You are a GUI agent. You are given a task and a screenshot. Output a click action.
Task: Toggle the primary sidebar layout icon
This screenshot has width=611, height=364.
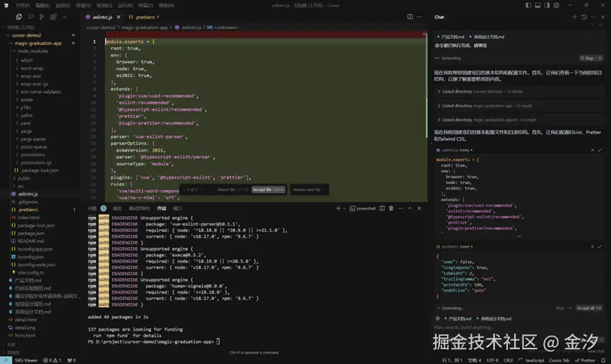point(528,5)
